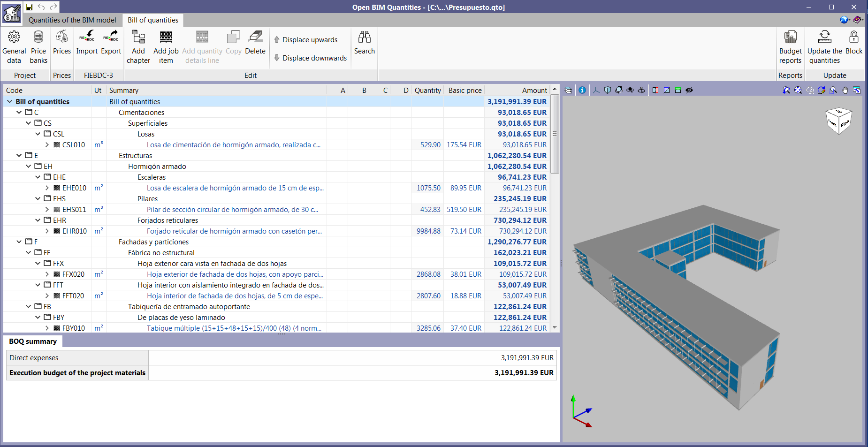Toggle the section plane icon in the viewport toolbar
The height and width of the screenshot is (447, 868).
point(655,90)
